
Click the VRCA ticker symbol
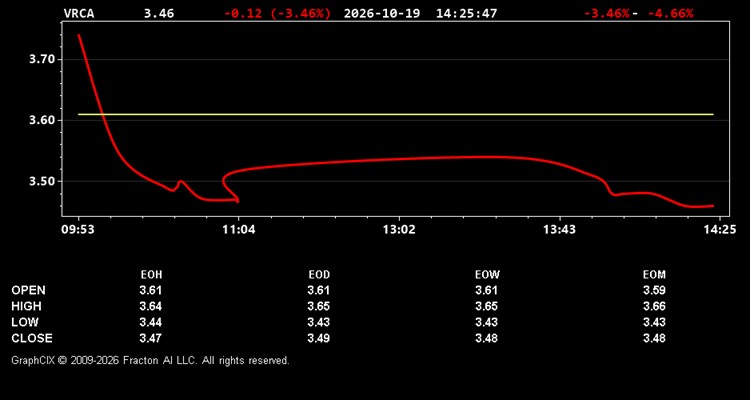tap(79, 13)
